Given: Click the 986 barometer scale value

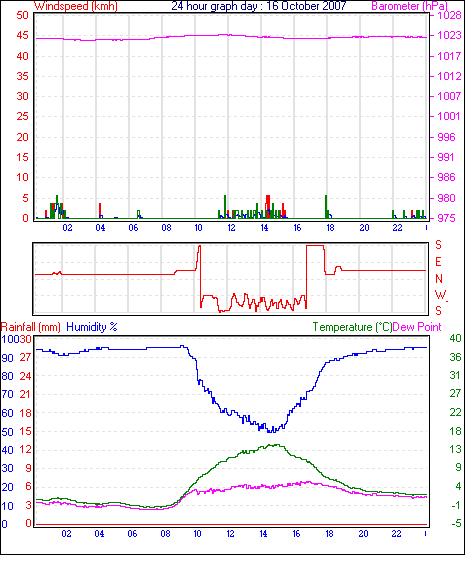Looking at the screenshot, I should click(446, 177).
